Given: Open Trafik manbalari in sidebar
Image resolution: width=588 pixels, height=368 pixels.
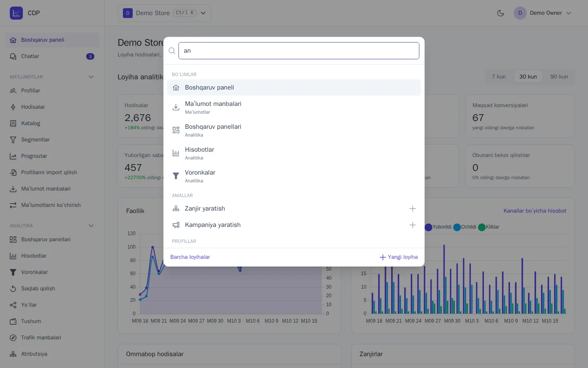Looking at the screenshot, I should coord(52,338).
